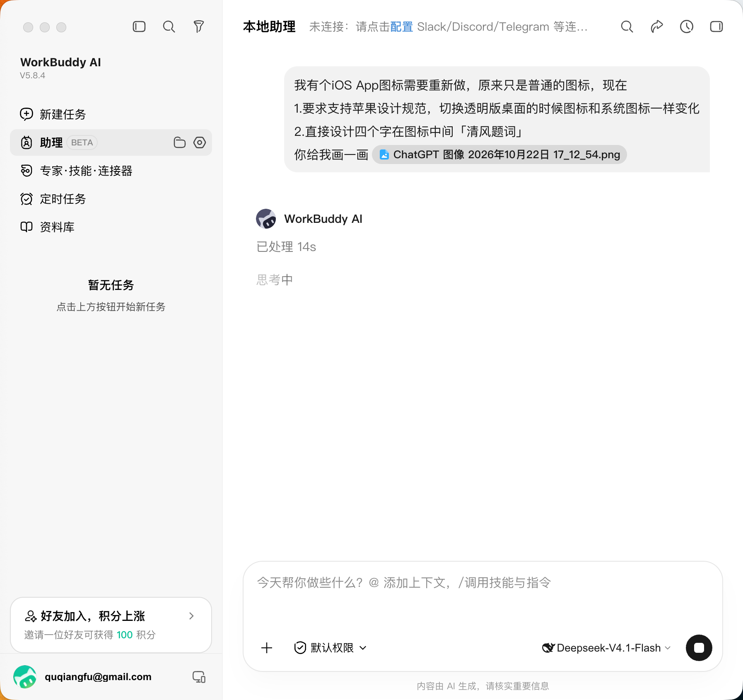This screenshot has width=743, height=700.
Task: Click version label V5.8.4
Action: [32, 75]
